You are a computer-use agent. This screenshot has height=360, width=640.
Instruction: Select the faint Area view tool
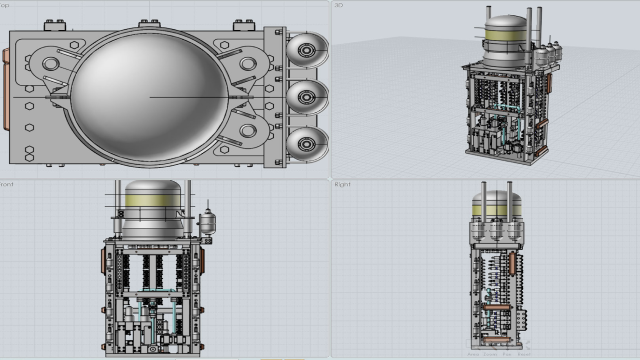pos(473,354)
